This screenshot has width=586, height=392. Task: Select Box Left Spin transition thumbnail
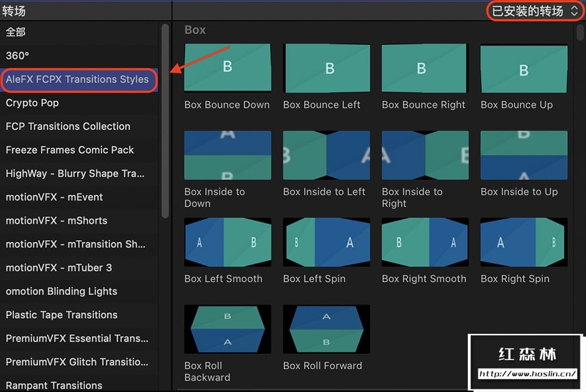coord(326,242)
